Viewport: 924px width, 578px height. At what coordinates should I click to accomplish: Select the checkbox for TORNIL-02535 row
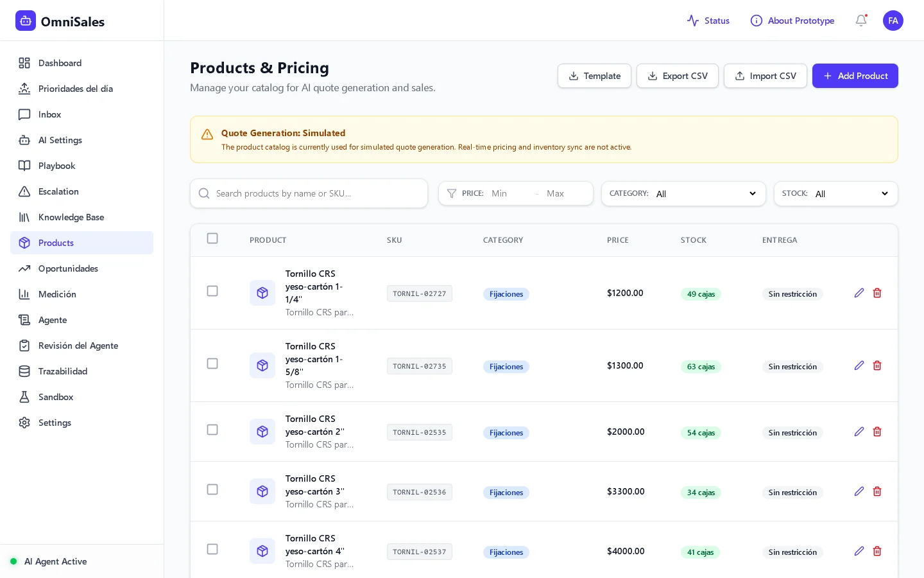[x=212, y=430]
